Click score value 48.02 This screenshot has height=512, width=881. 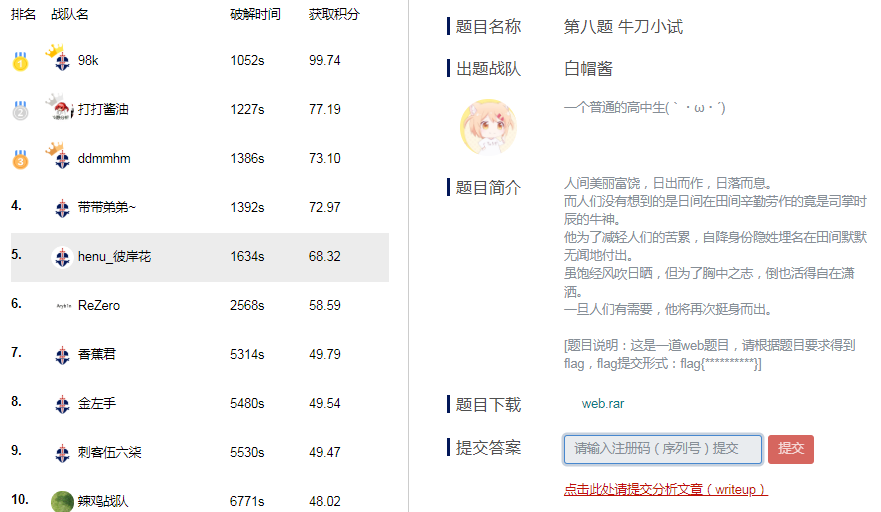pos(325,501)
